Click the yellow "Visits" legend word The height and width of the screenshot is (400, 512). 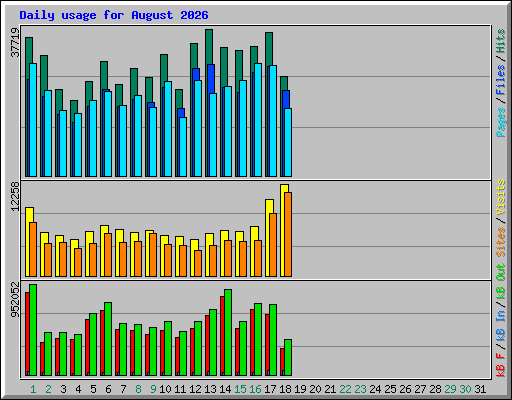coord(501,198)
